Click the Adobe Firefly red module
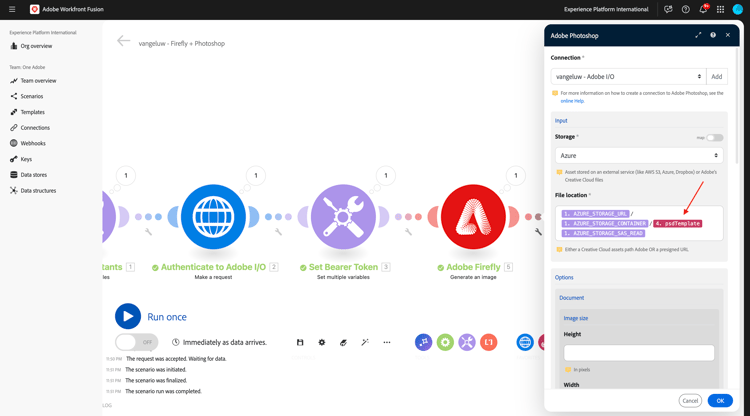The image size is (750, 416). click(473, 217)
